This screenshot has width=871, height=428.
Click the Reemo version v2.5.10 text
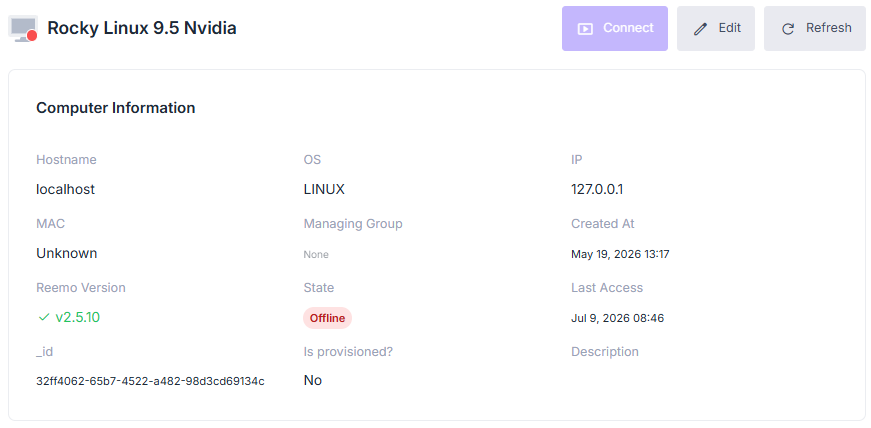[x=78, y=317]
